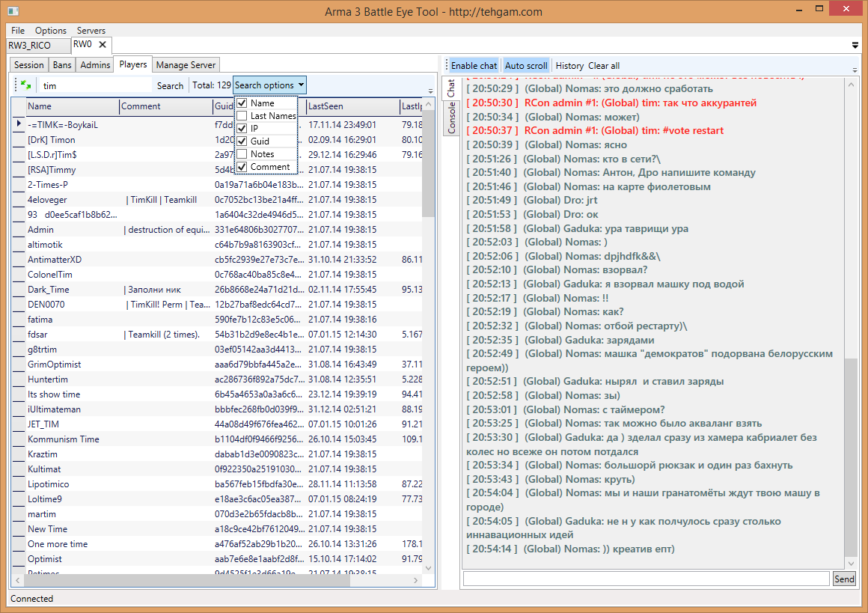The width and height of the screenshot is (868, 613).
Task: Click players list scroll right arrow
Action: tap(416, 580)
